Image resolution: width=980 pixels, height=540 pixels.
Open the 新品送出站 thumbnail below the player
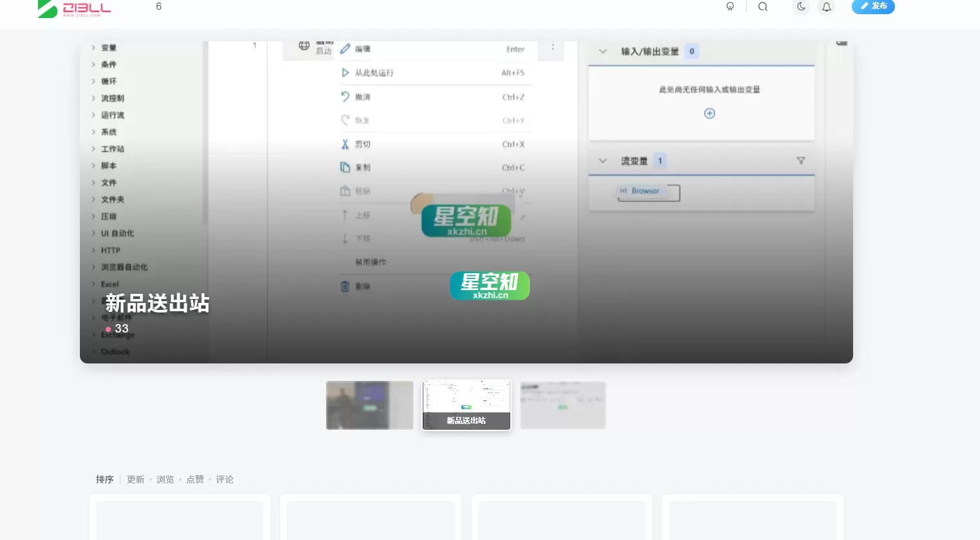(x=466, y=405)
